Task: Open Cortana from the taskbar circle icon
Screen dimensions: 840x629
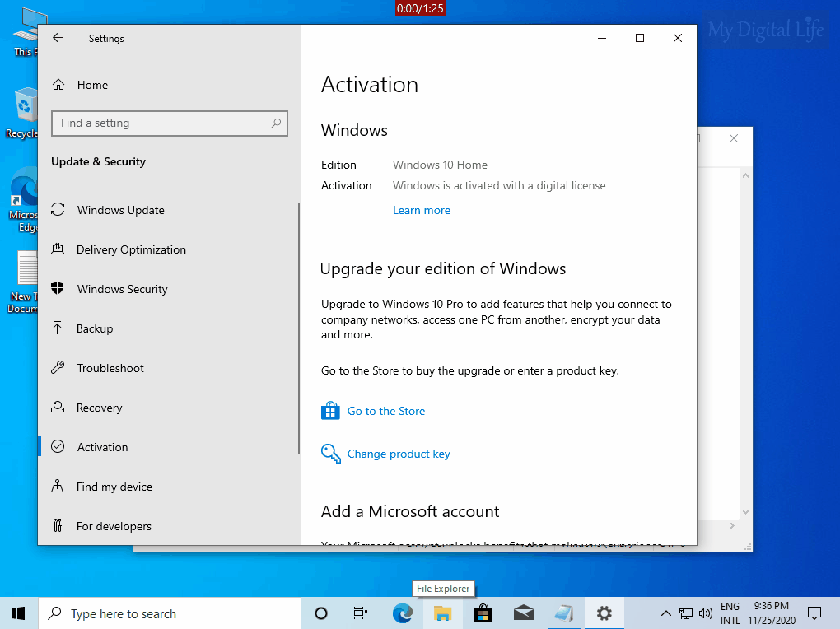Action: click(x=321, y=613)
